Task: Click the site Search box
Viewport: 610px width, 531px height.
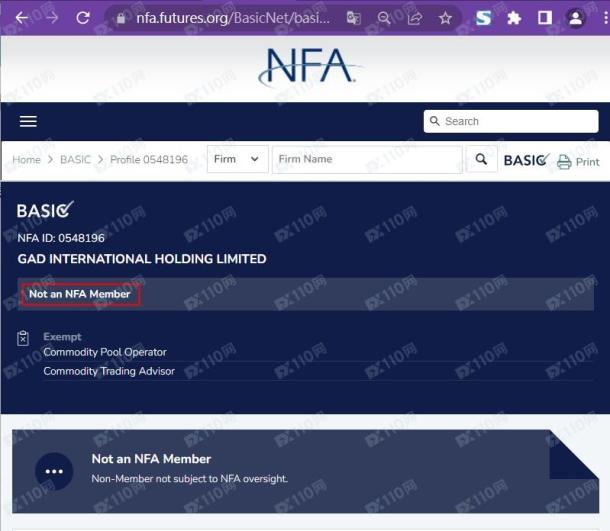Action: pos(511,121)
